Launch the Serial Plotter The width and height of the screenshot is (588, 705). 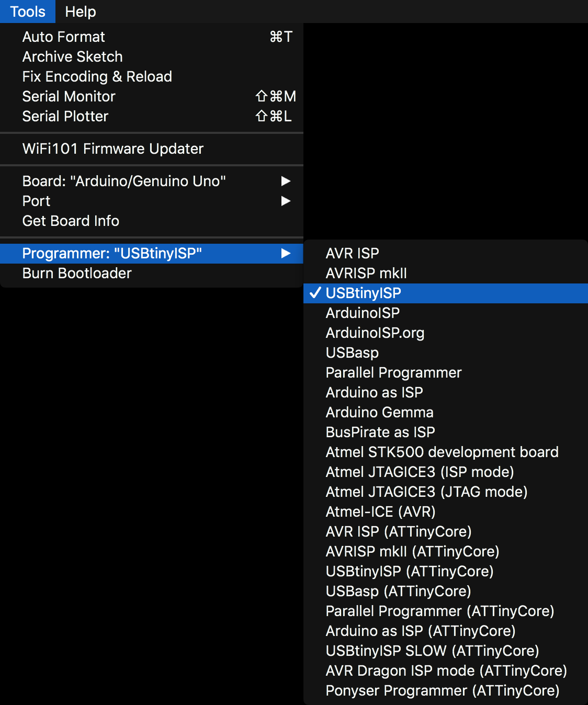[x=65, y=116]
